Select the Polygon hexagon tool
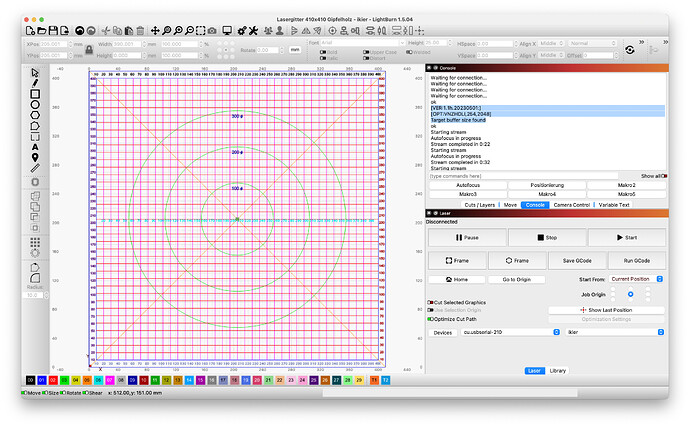This screenshot has height=427, width=690. point(35,115)
